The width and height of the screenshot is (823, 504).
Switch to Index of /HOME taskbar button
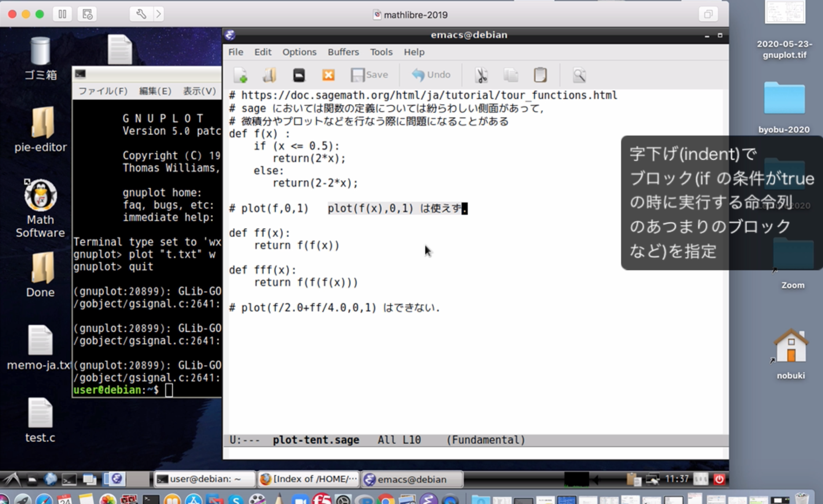click(308, 479)
